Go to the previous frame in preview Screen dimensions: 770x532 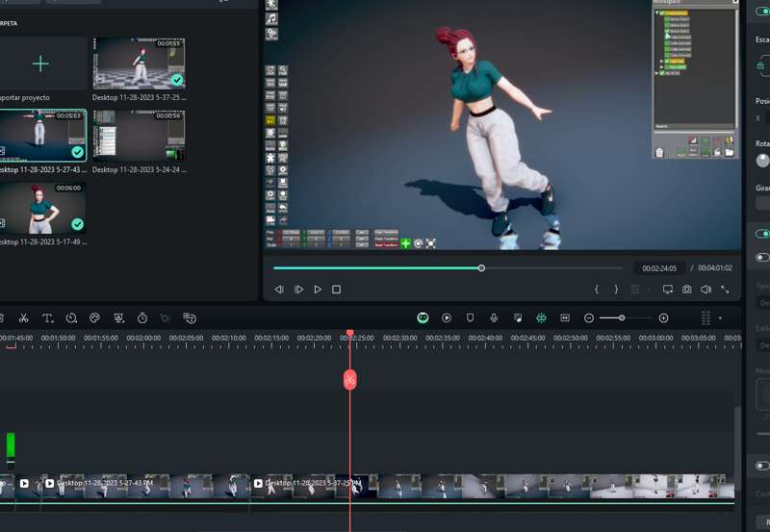click(278, 290)
